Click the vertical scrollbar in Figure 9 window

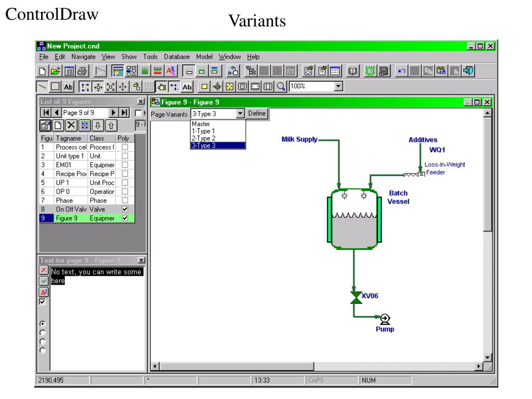click(x=487, y=235)
